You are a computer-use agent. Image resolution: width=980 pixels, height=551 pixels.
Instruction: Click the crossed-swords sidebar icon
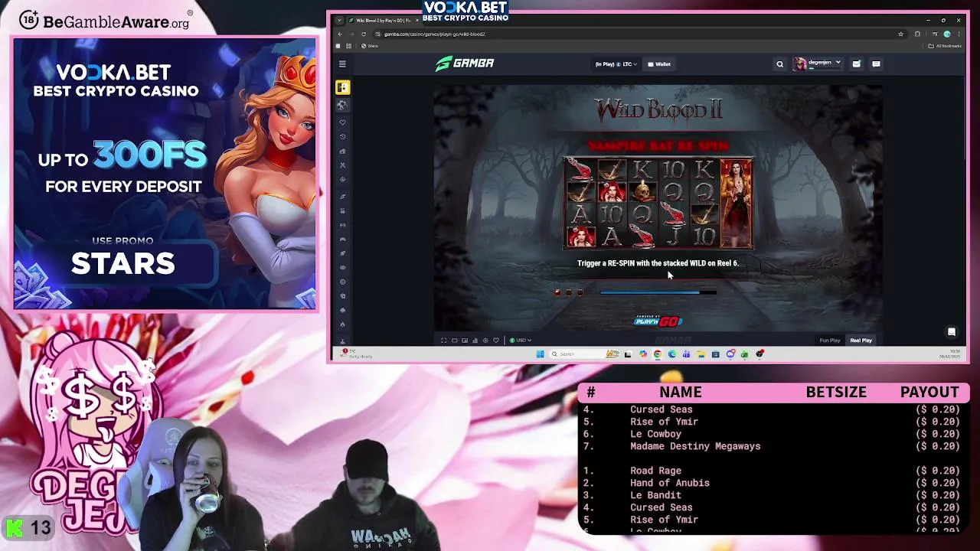click(342, 165)
